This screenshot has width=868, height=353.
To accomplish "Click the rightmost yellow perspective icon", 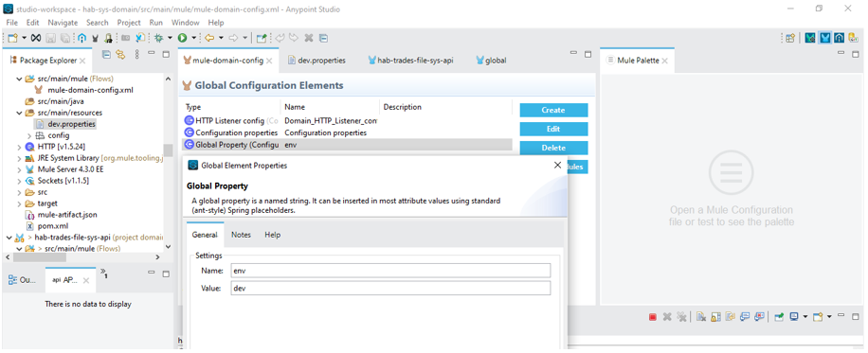I will 853,38.
